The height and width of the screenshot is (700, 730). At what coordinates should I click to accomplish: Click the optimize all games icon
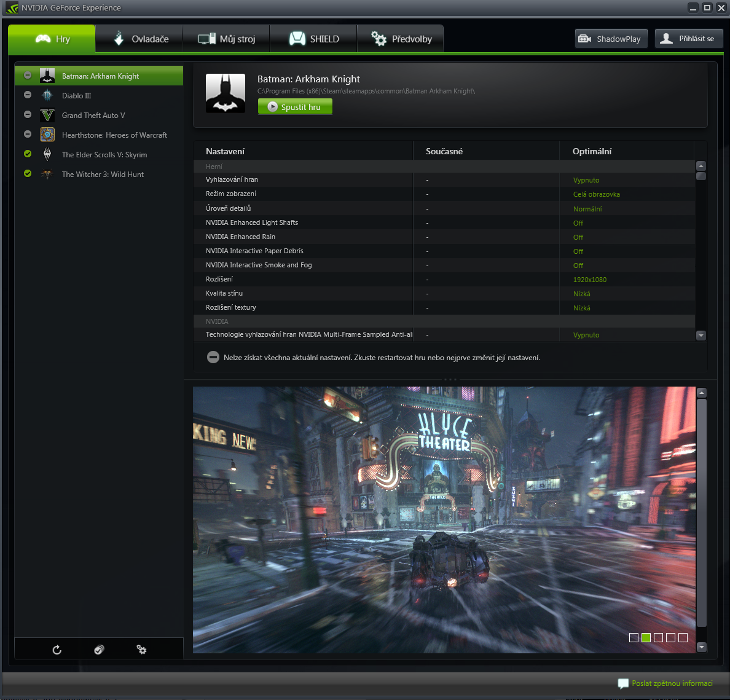pos(99,650)
